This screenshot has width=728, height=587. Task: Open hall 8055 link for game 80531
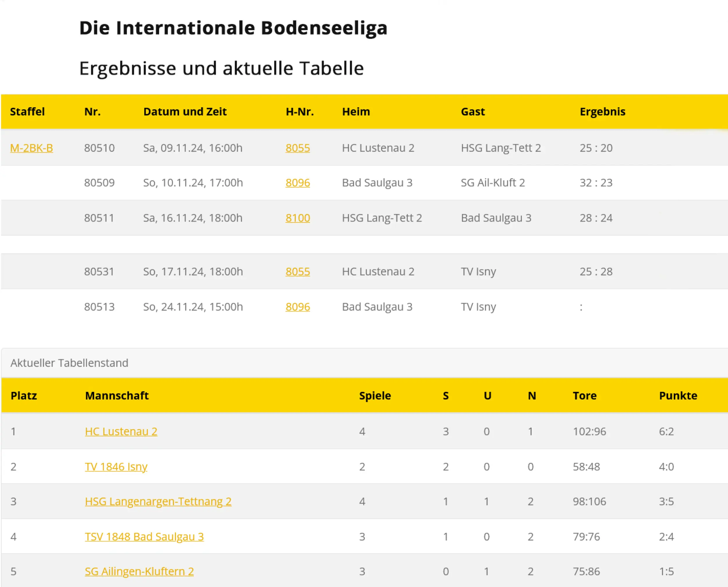point(297,272)
